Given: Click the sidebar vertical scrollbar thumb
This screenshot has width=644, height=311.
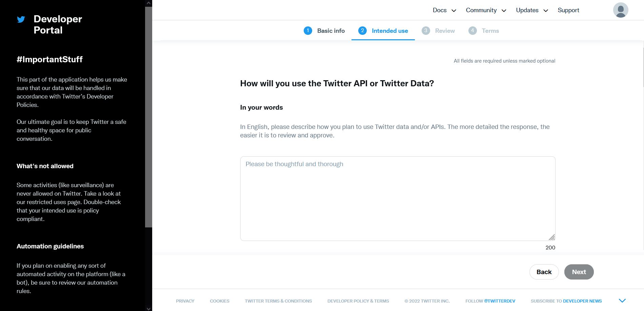Looking at the screenshot, I should coord(148,117).
